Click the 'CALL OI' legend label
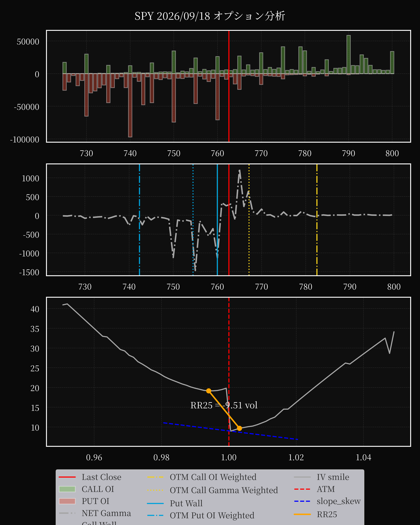The image size is (420, 525). click(98, 489)
